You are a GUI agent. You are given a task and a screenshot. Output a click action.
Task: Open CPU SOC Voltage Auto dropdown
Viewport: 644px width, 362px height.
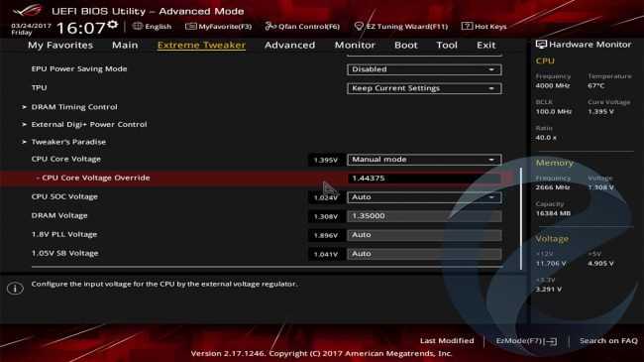pos(424,197)
